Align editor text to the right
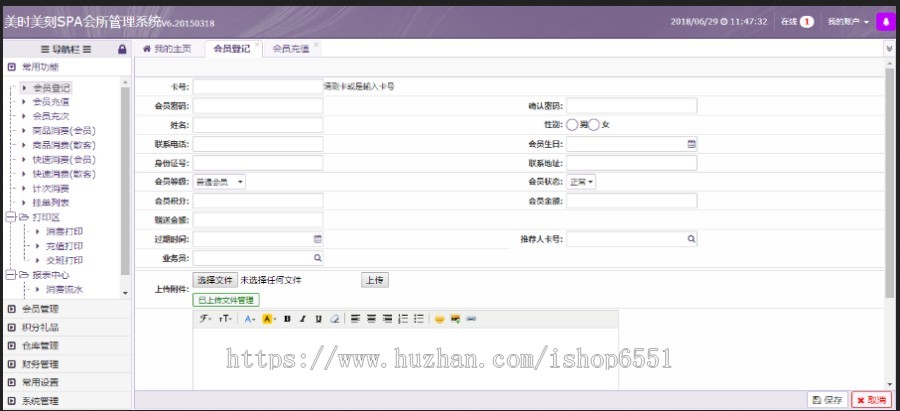 point(387,319)
